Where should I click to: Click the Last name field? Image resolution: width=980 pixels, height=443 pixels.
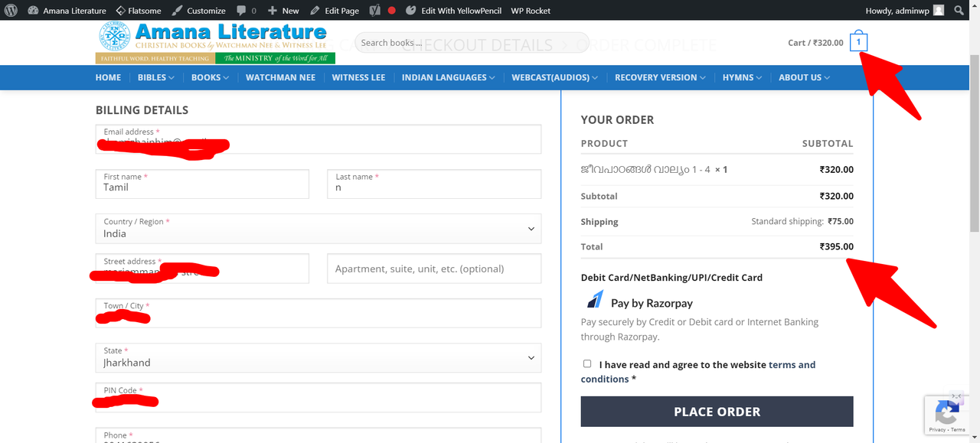434,184
